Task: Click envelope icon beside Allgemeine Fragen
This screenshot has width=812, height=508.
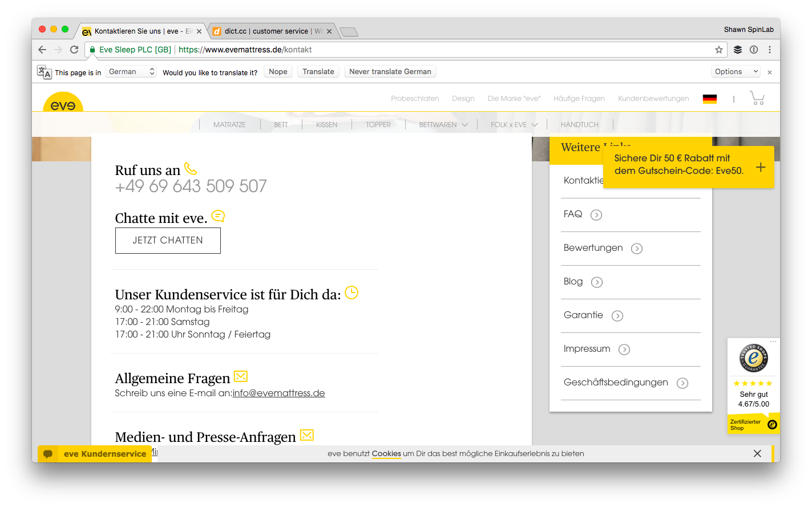Action: [x=241, y=376]
